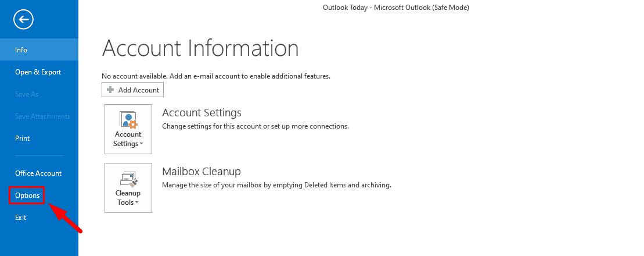
Task: Click the Account Information page heading
Action: pyautogui.click(x=200, y=48)
